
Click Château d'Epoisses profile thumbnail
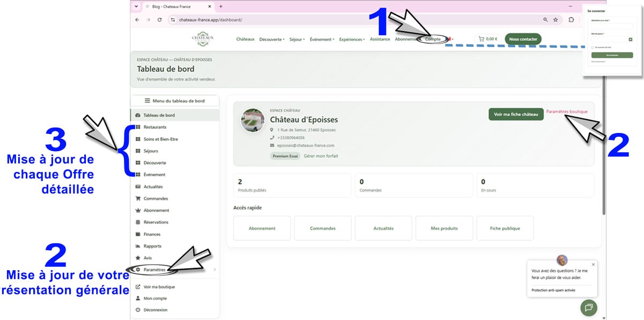tap(252, 120)
